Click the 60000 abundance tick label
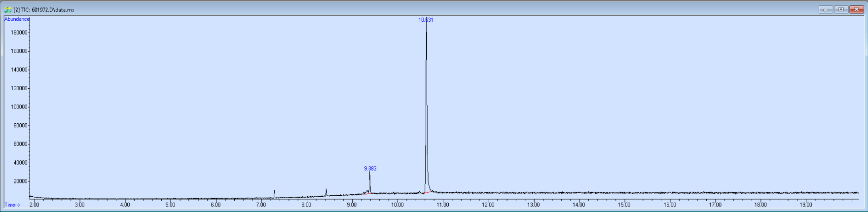Viewport: 868px width, 212px height. pos(20,144)
